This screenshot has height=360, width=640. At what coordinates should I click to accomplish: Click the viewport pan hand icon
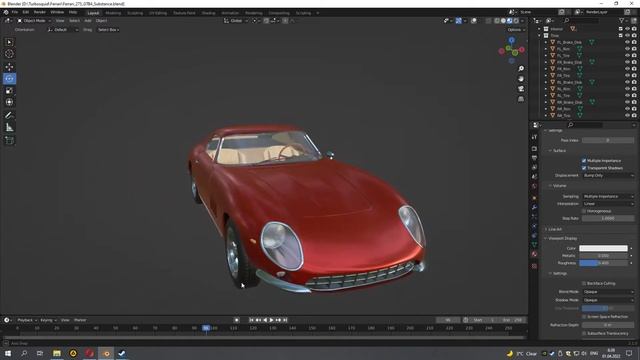tap(521, 79)
